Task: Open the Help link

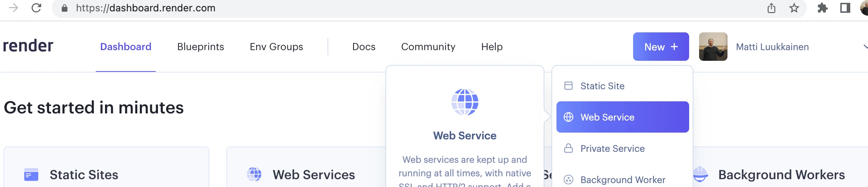Action: (x=492, y=47)
